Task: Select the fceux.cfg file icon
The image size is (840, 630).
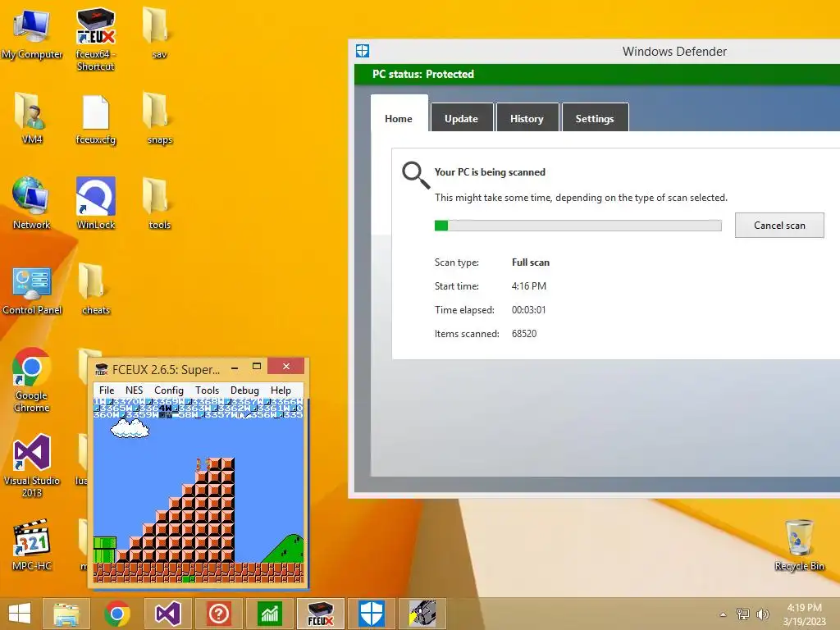Action: [95, 120]
